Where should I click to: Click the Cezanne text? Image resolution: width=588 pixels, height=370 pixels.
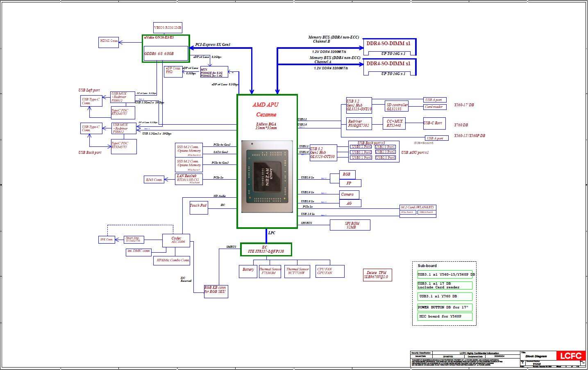(266, 114)
